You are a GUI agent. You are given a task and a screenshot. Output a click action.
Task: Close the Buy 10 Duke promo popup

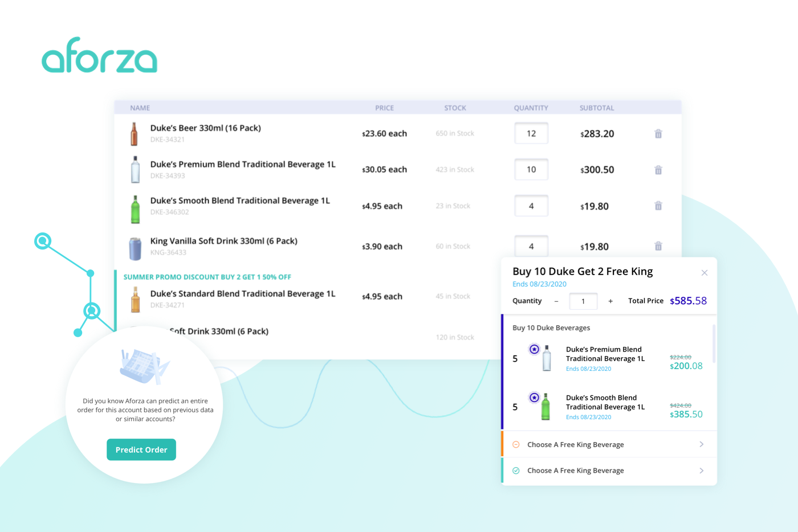pyautogui.click(x=704, y=273)
